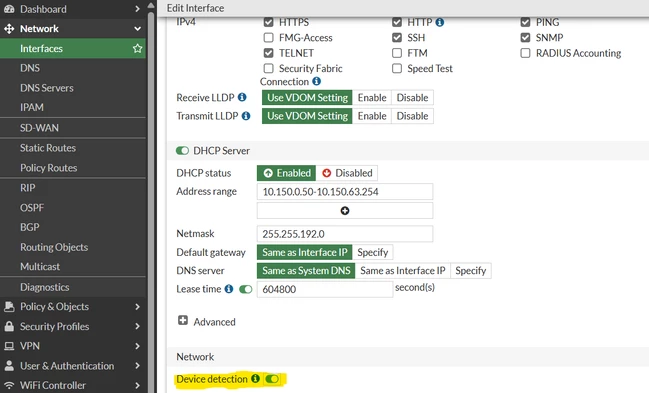Toggle the Lease time switch
Screen dimensions: 649x393
pyautogui.click(x=245, y=289)
